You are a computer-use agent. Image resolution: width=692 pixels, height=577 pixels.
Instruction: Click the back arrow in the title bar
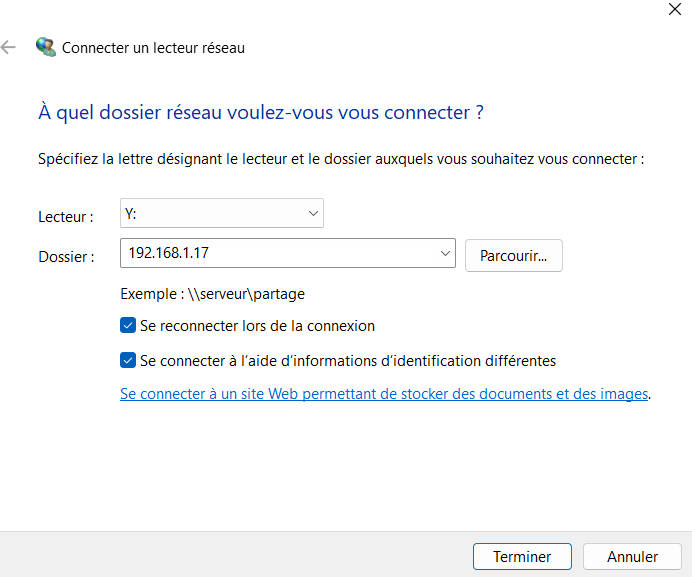9,47
